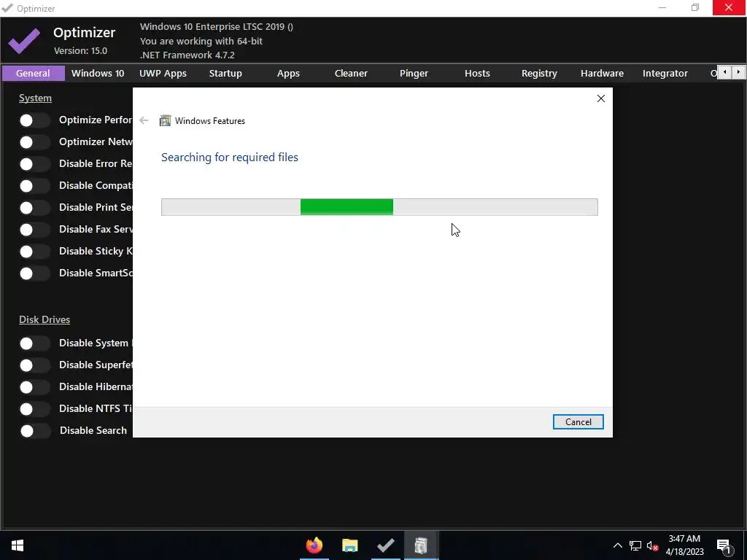The height and width of the screenshot is (560, 747).
Task: Toggle Disable Hibernation switch
Action: coord(34,387)
